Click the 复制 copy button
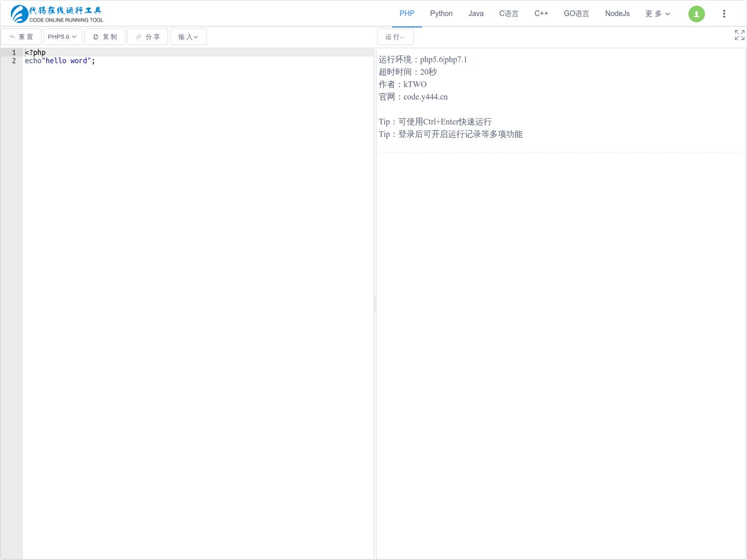747x560 pixels. tap(105, 37)
